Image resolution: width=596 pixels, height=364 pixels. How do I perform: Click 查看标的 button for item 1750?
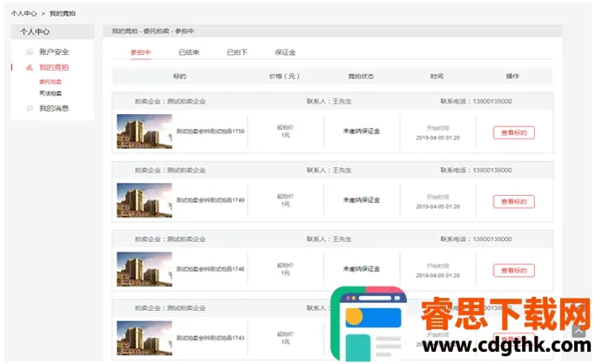[x=514, y=133]
